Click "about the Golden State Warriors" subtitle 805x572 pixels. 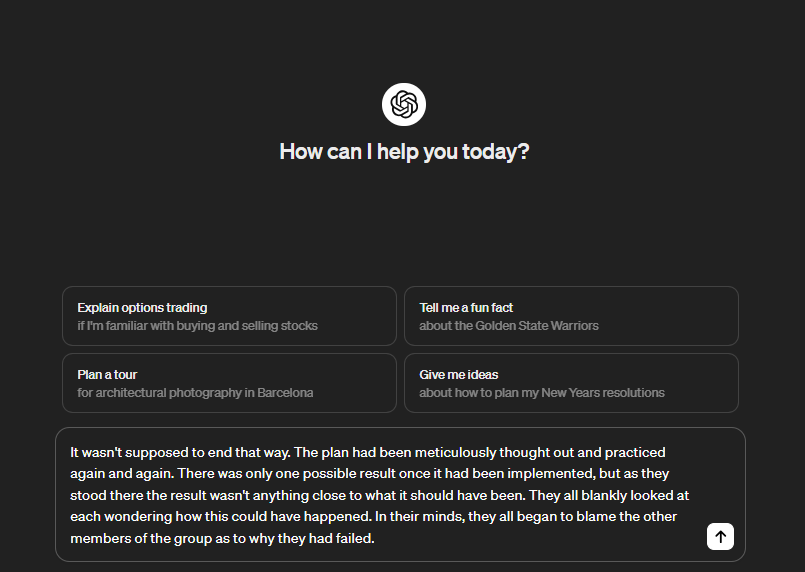tap(509, 326)
